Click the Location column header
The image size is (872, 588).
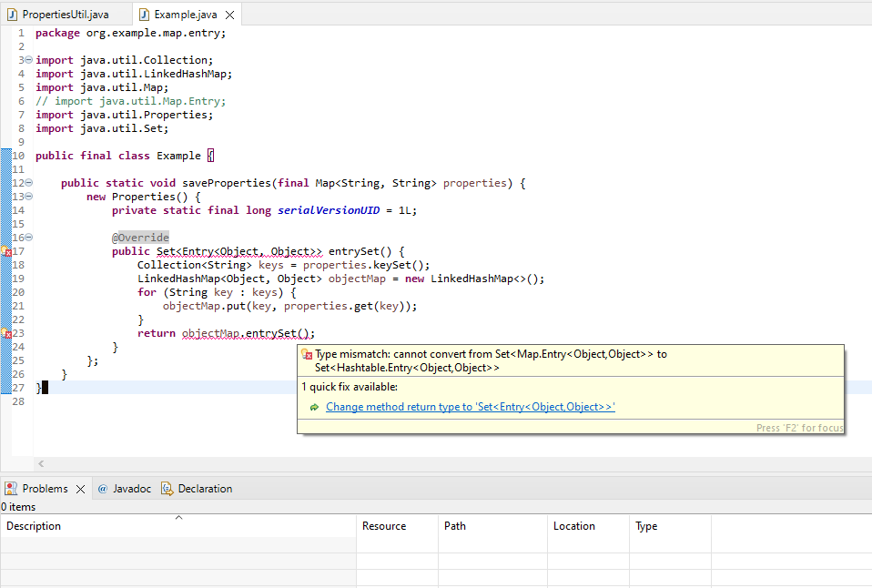(x=574, y=526)
